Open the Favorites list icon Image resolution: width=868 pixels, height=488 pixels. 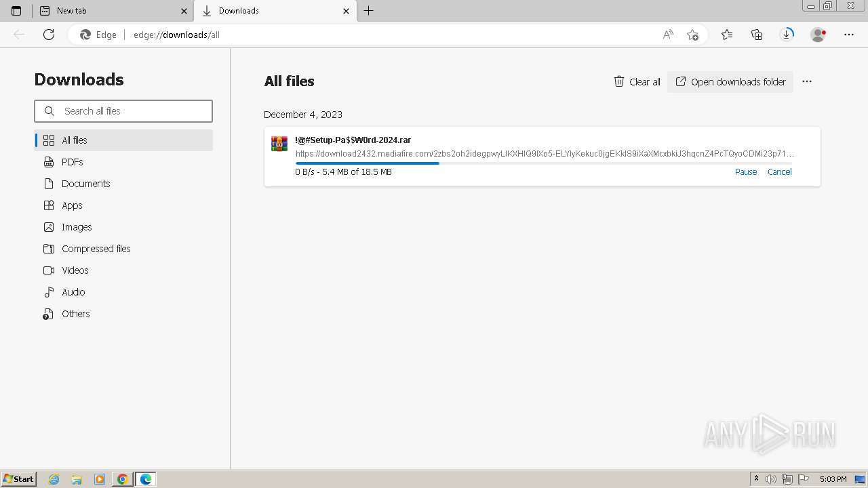click(x=727, y=35)
